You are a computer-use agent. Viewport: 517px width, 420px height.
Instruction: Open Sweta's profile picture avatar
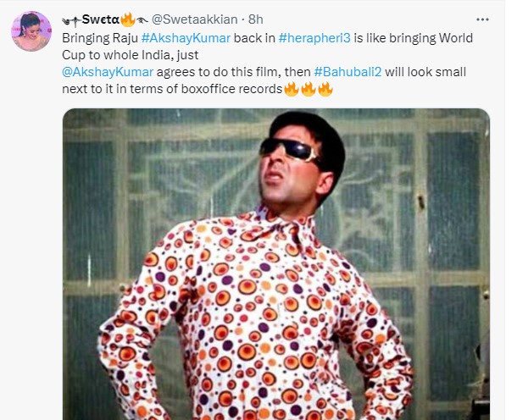click(31, 30)
